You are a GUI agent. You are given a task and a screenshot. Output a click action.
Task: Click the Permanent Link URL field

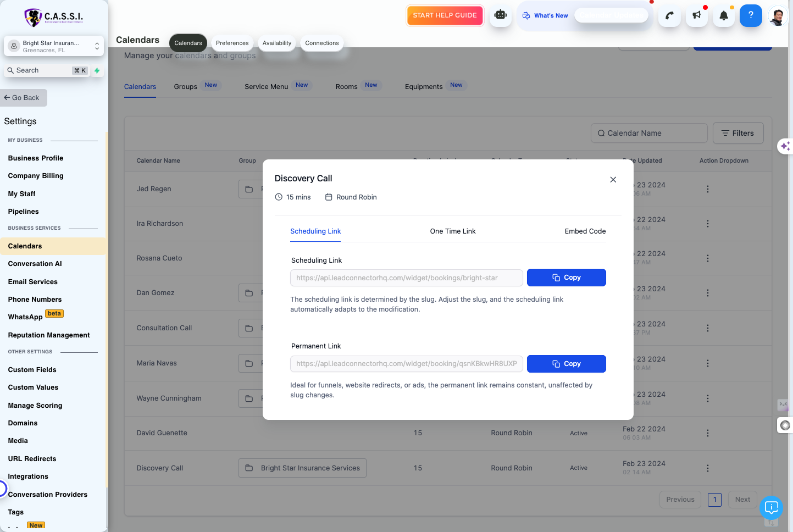point(406,364)
